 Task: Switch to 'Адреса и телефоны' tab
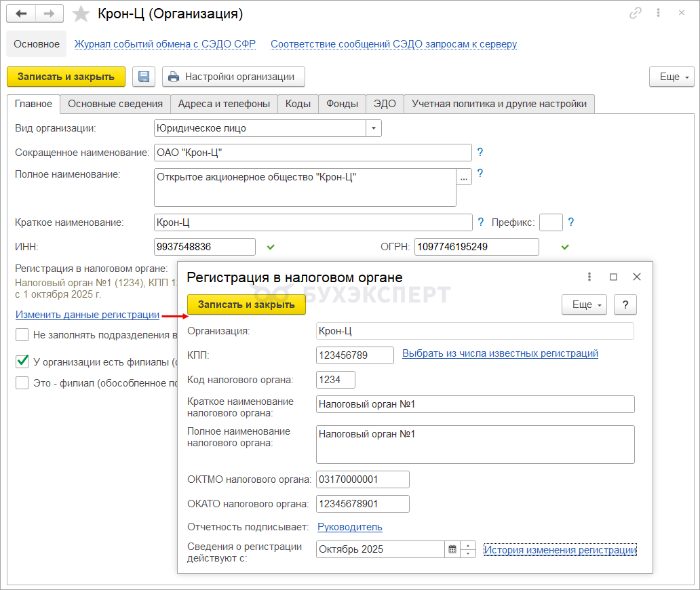click(224, 104)
